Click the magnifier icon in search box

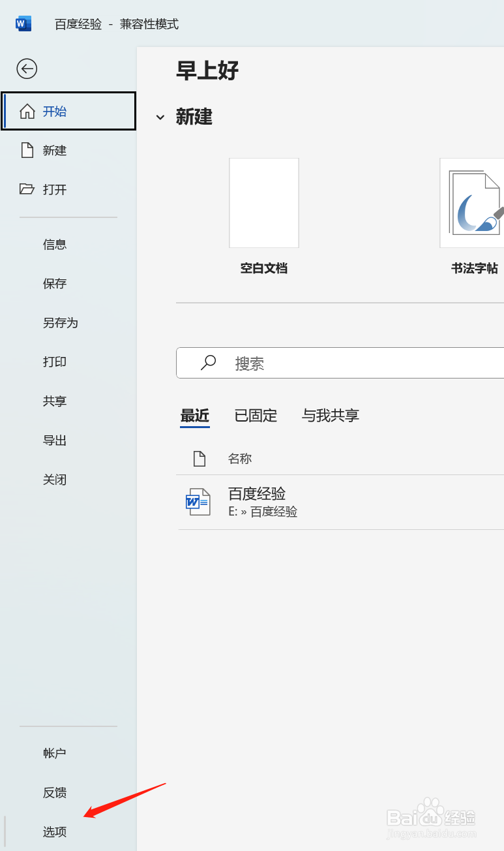(x=208, y=363)
